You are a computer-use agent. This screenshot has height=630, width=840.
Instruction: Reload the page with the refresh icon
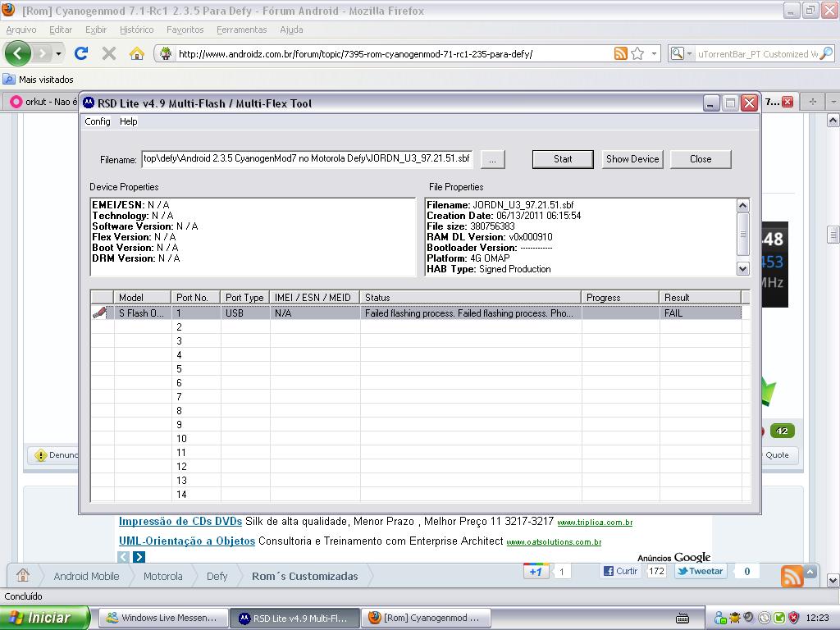(x=81, y=53)
